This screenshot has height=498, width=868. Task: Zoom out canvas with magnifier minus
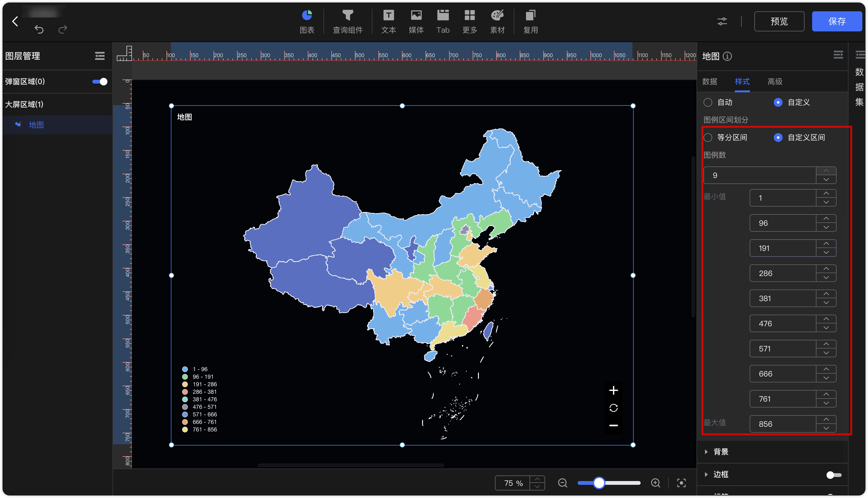(562, 483)
